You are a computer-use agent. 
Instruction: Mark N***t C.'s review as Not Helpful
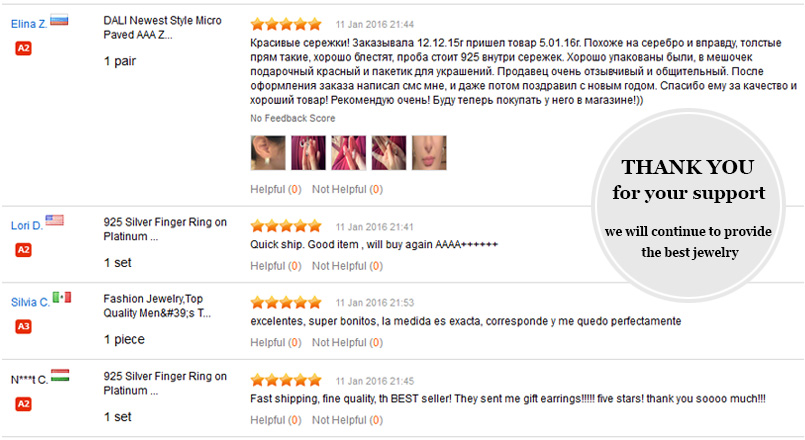point(348,420)
